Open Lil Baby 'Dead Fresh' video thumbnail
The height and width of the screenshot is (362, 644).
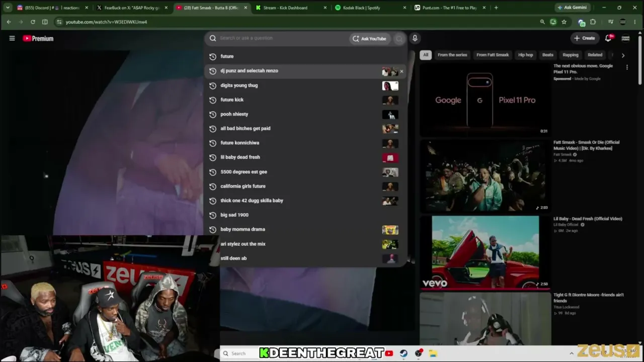click(485, 252)
